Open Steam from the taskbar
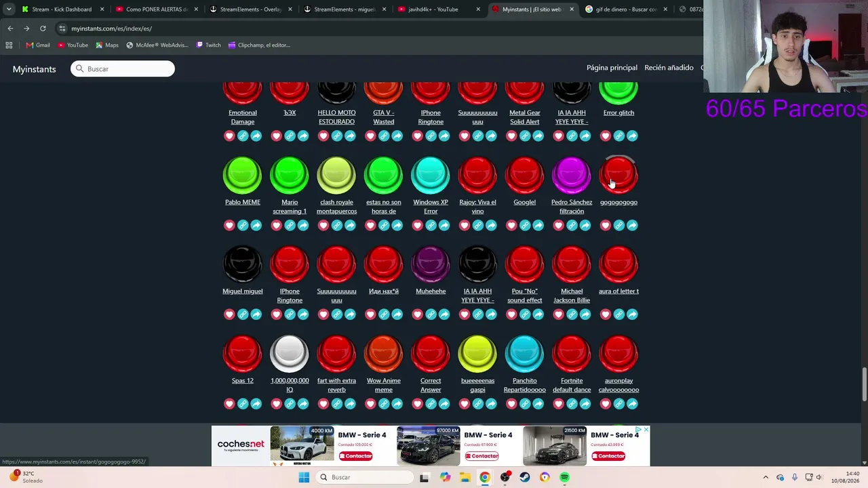868x488 pixels. pos(525,477)
